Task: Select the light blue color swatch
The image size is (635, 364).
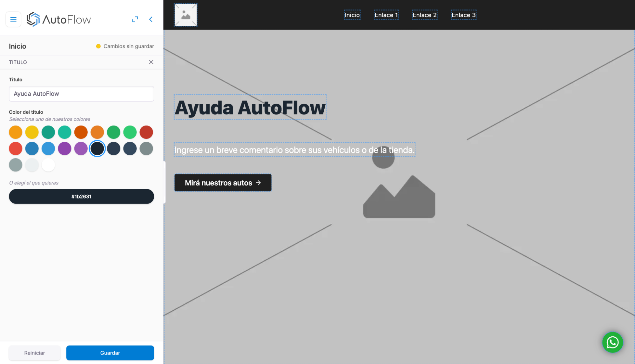Action: [48, 149]
